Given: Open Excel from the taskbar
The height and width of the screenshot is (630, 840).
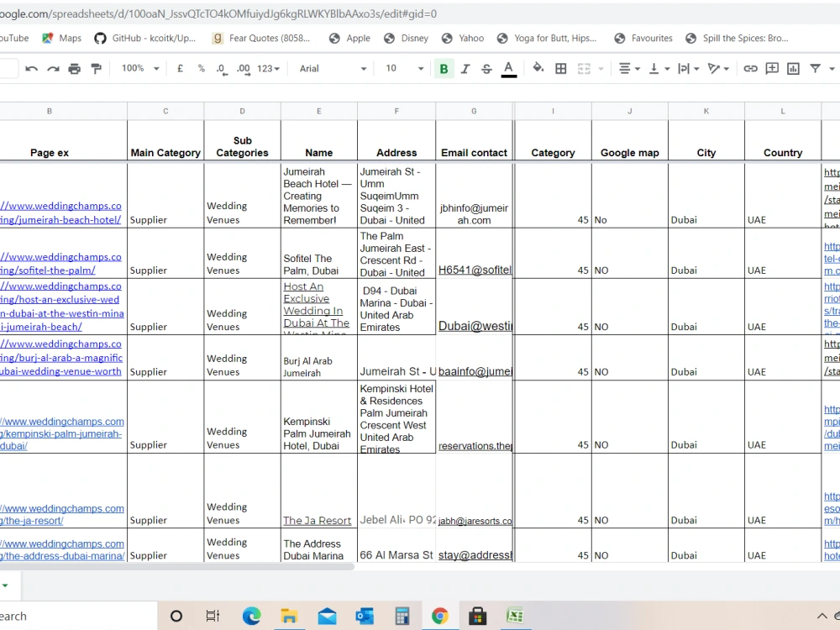Looking at the screenshot, I should pos(515,616).
